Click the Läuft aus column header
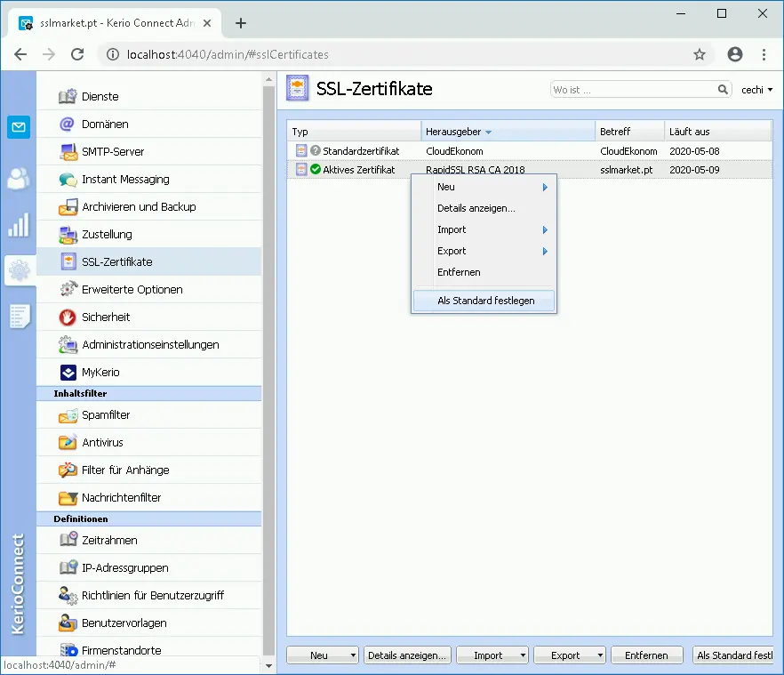 pyautogui.click(x=718, y=132)
